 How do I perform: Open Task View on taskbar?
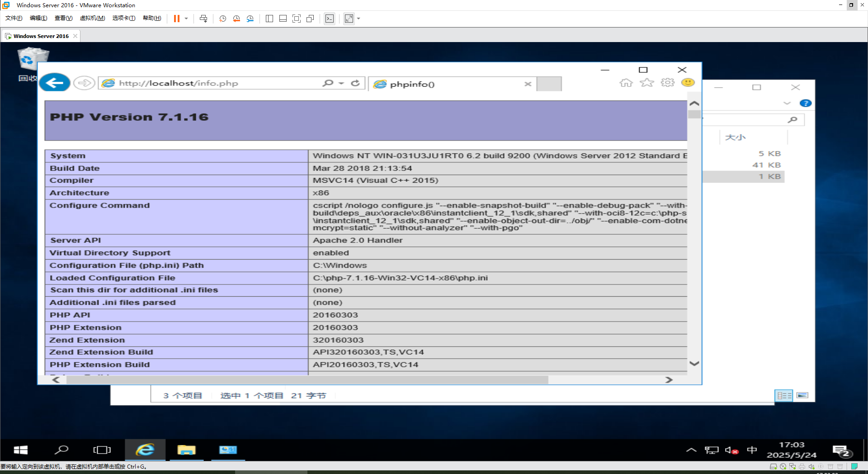pyautogui.click(x=102, y=450)
